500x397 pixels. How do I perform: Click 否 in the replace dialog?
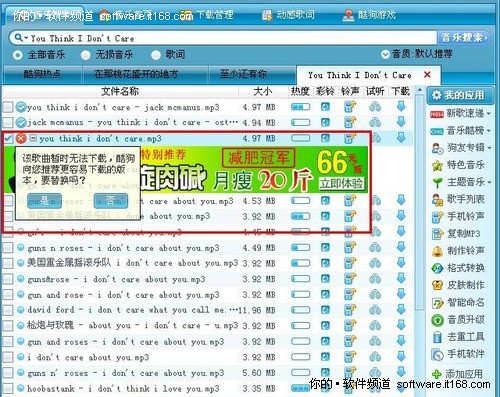pyautogui.click(x=111, y=201)
